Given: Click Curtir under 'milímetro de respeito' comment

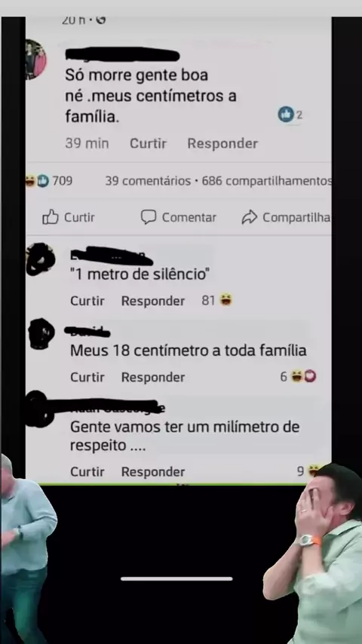Looking at the screenshot, I should click(x=87, y=471).
